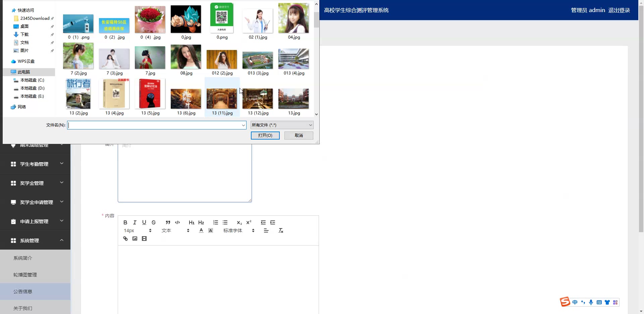Collapse 系统管理 sidebar menu
Image resolution: width=644 pixels, height=314 pixels.
pos(35,241)
